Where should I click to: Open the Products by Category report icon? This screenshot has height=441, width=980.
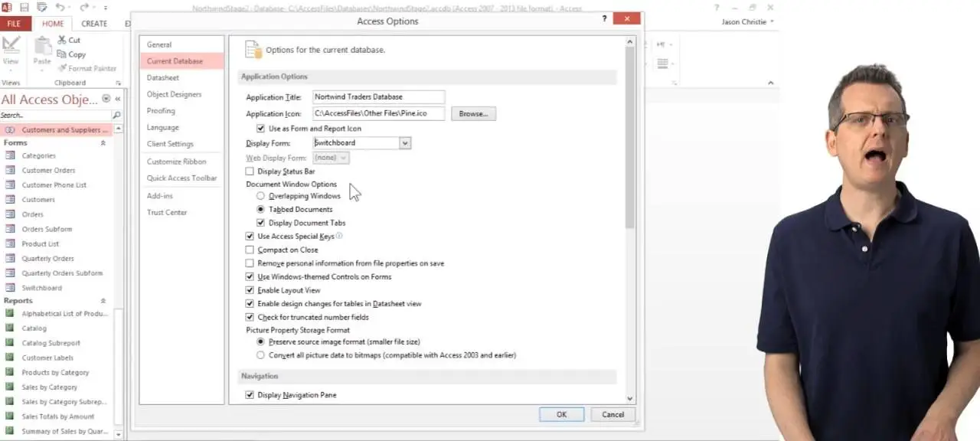coord(10,372)
